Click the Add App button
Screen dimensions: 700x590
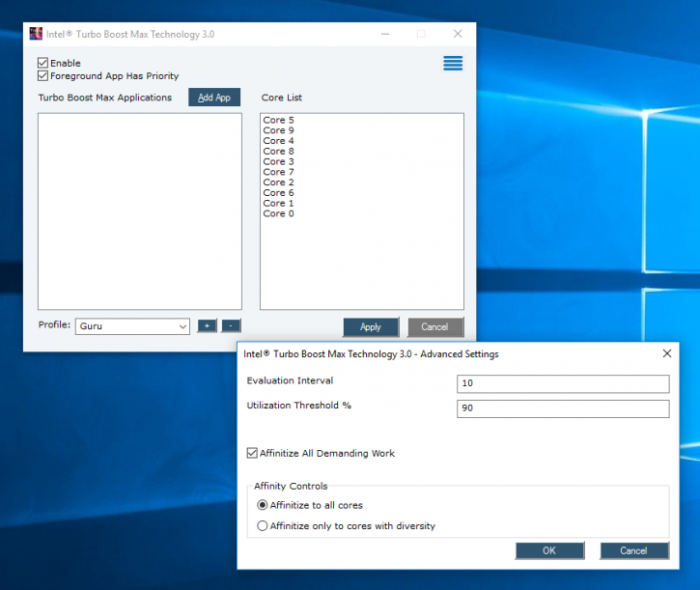214,97
